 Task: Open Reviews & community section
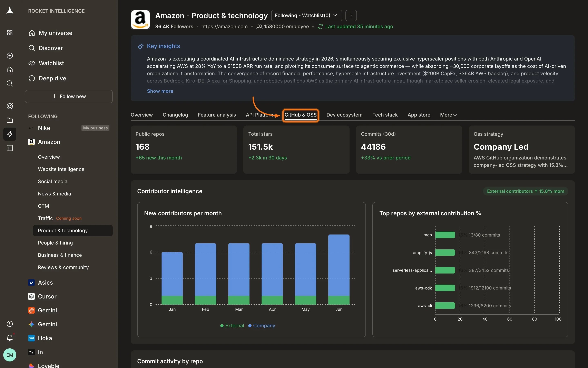click(x=63, y=267)
